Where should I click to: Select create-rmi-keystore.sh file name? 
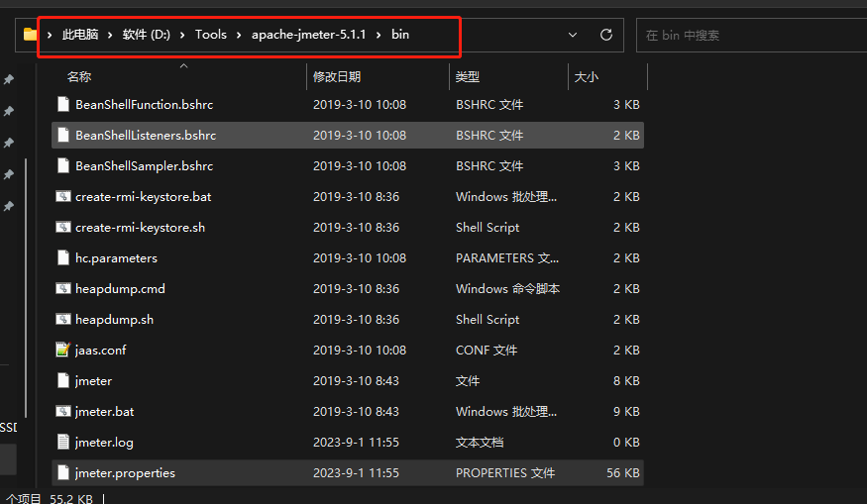point(141,227)
